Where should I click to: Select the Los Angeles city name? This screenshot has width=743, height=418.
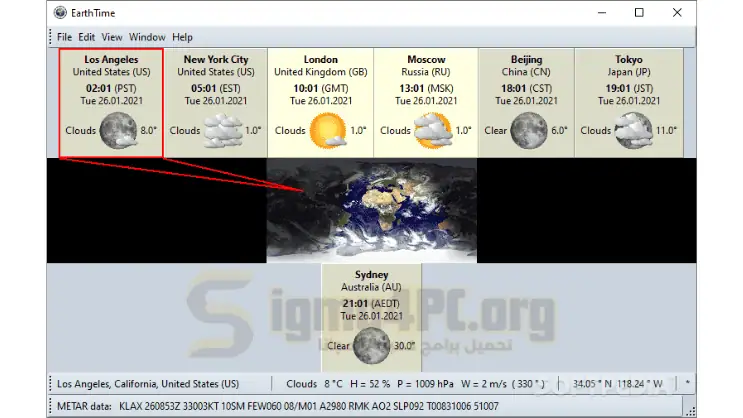pyautogui.click(x=111, y=60)
